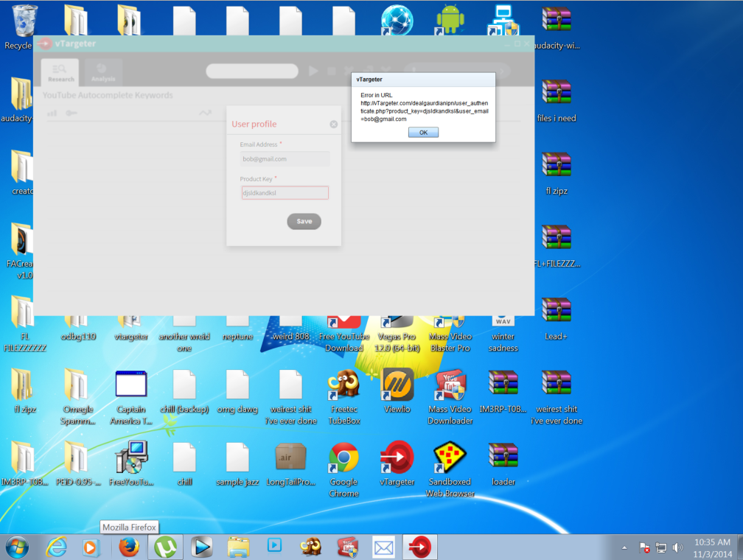Switch to the Research tab in vTargeter
Screen dimensions: 743x560
pos(60,72)
